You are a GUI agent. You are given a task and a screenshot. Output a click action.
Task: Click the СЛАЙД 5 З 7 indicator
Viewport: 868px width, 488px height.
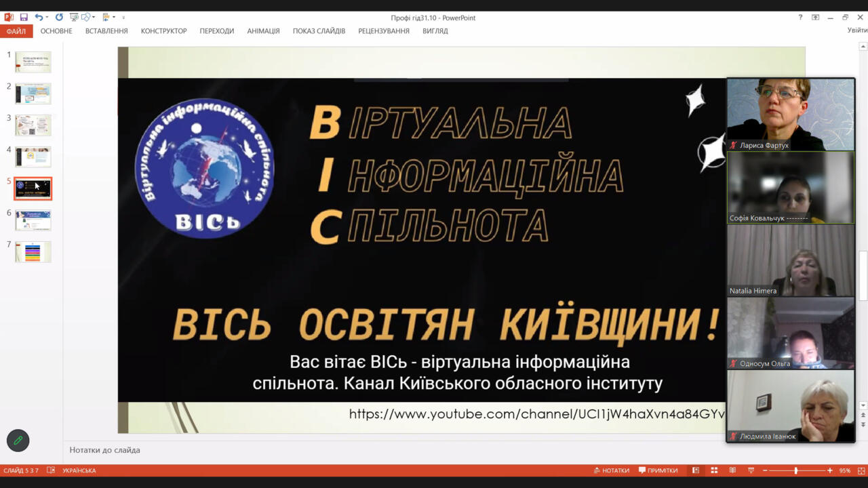pyautogui.click(x=21, y=470)
